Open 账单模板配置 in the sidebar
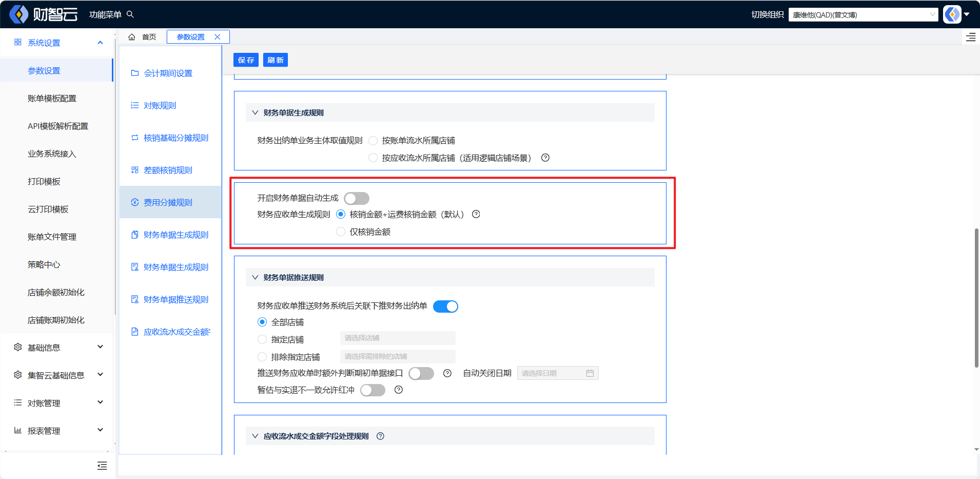Viewport: 980px width, 479px height. pos(52,98)
